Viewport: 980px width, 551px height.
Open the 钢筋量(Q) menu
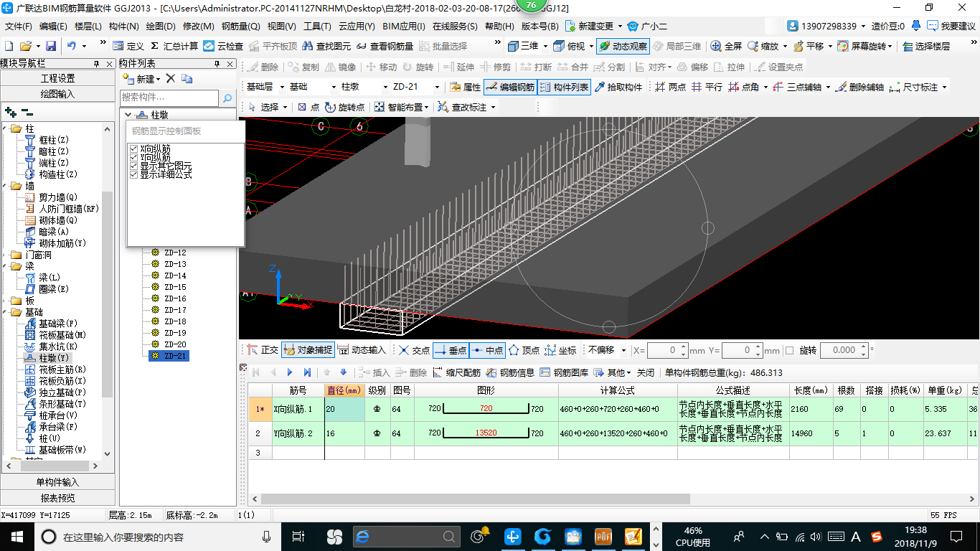240,27
